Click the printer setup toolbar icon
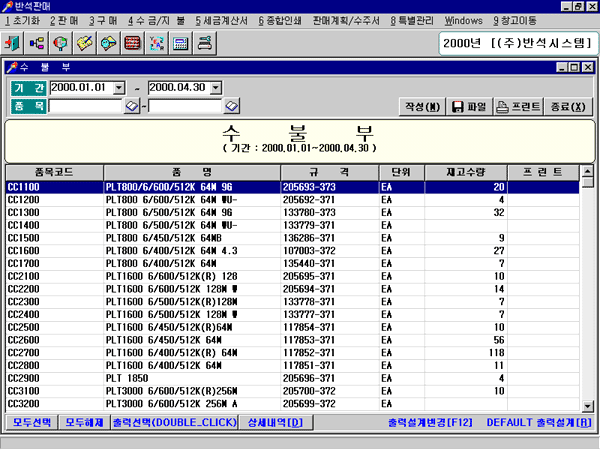Image resolution: width=600 pixels, height=450 pixels. 205,43
